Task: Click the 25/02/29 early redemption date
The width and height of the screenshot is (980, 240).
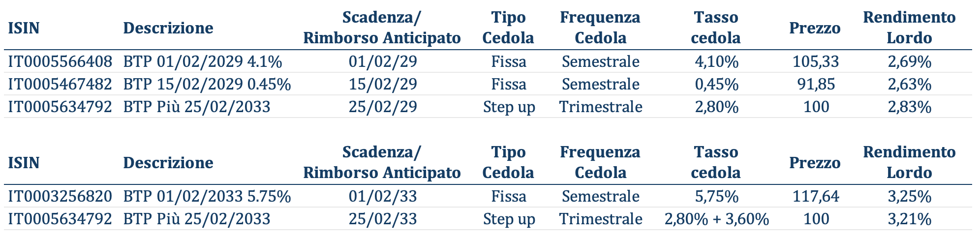Action: pyautogui.click(x=382, y=107)
